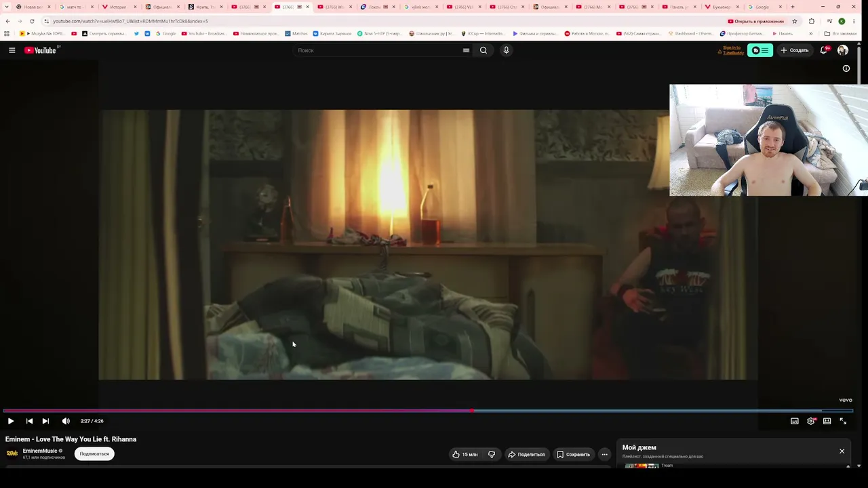This screenshot has width=868, height=488.
Task: Click the vevo logo on the video
Action: (845, 400)
